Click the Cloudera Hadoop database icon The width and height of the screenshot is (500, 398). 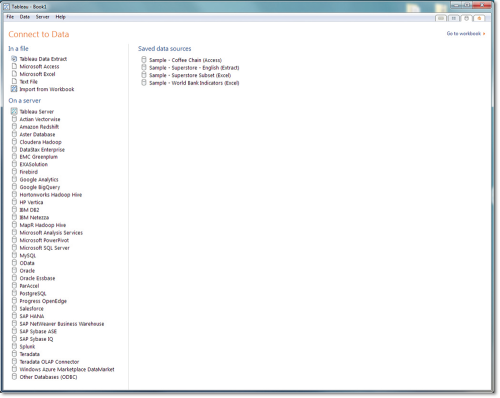pyautogui.click(x=14, y=142)
